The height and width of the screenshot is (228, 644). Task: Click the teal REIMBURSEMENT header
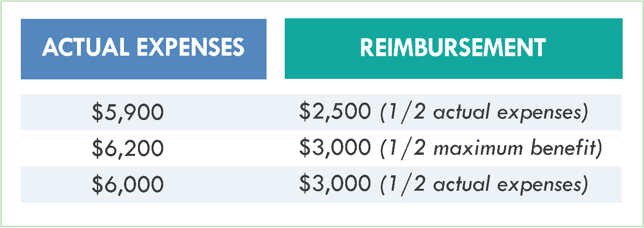point(453,48)
